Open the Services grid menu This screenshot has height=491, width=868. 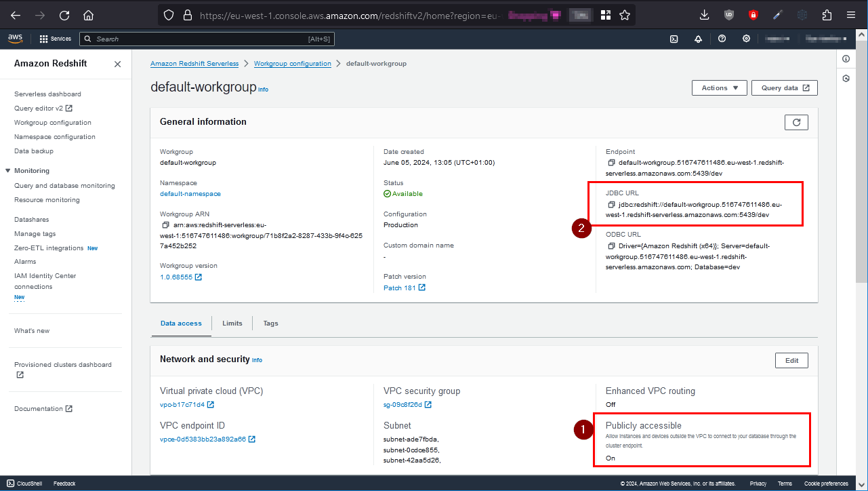[56, 39]
